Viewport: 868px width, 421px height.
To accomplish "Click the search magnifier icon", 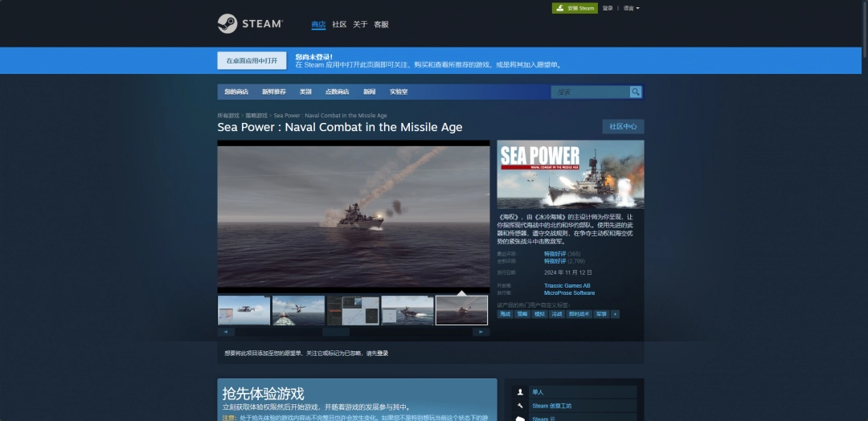I will (636, 92).
